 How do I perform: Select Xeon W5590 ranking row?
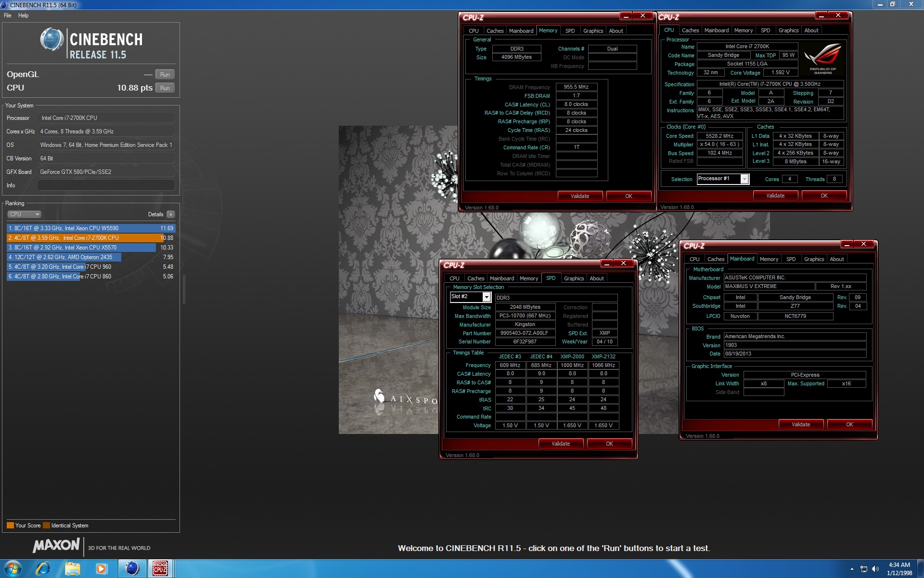[x=91, y=228]
